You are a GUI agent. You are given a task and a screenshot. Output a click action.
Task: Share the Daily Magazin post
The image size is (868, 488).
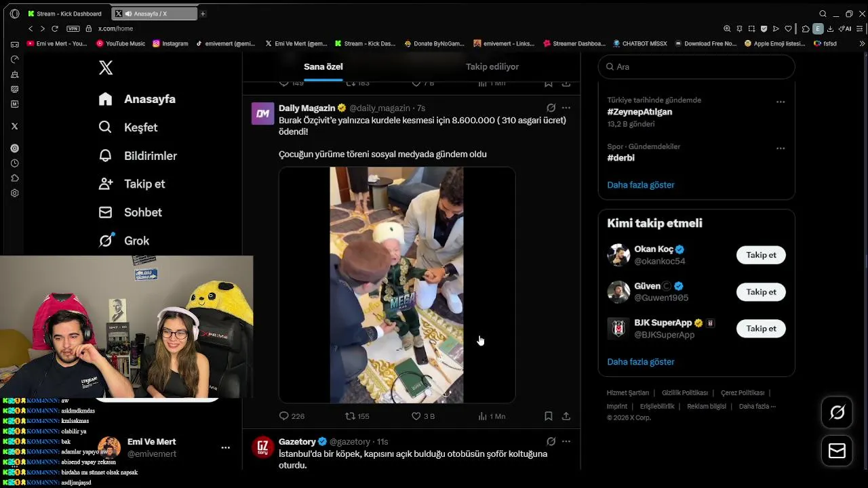[x=566, y=416]
